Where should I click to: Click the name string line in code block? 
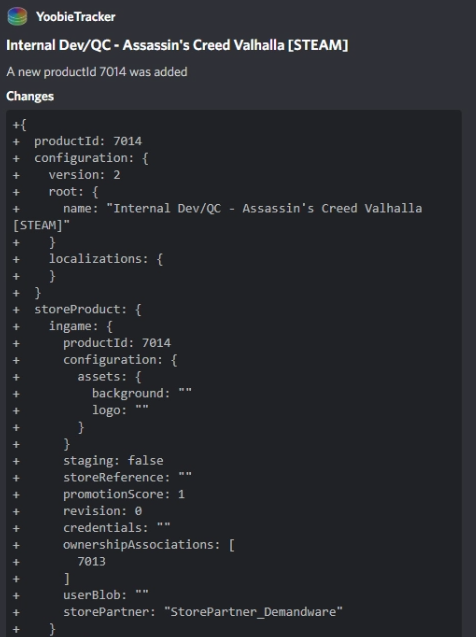[x=242, y=209]
